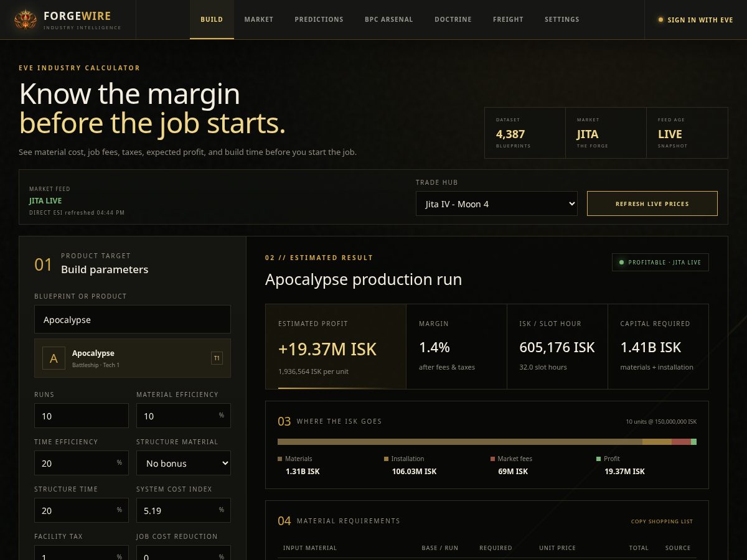This screenshot has height=560, width=747.
Task: Click Copy Shopping List link
Action: pos(662,521)
